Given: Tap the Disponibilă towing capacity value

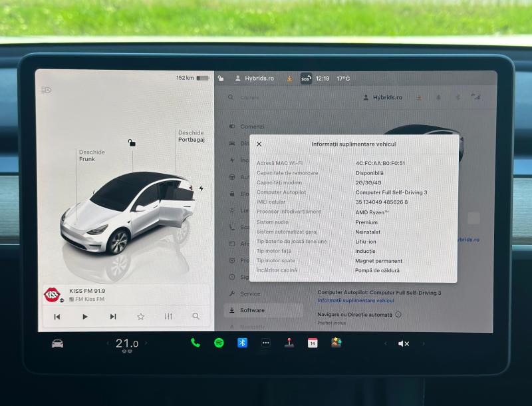Looking at the screenshot, I should [369, 173].
